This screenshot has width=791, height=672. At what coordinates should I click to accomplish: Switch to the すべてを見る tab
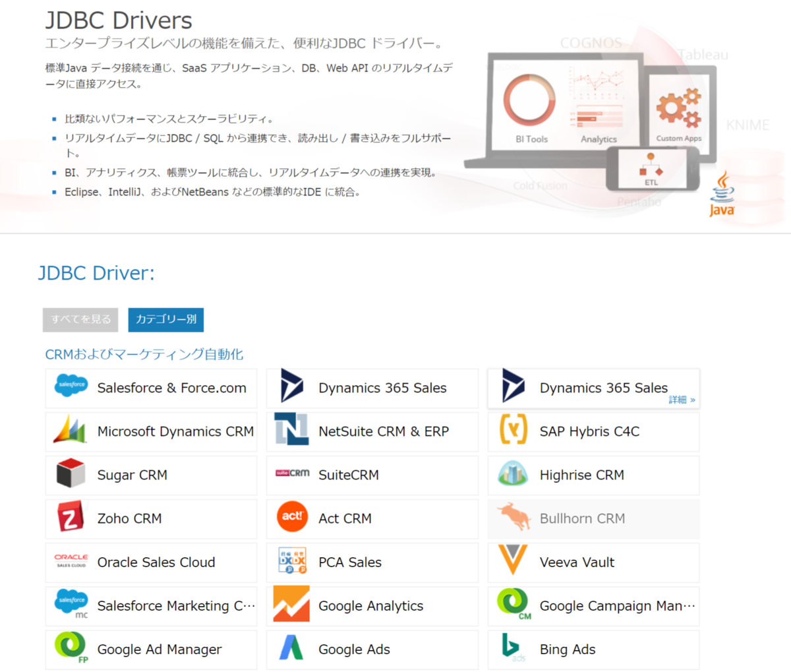coord(80,319)
